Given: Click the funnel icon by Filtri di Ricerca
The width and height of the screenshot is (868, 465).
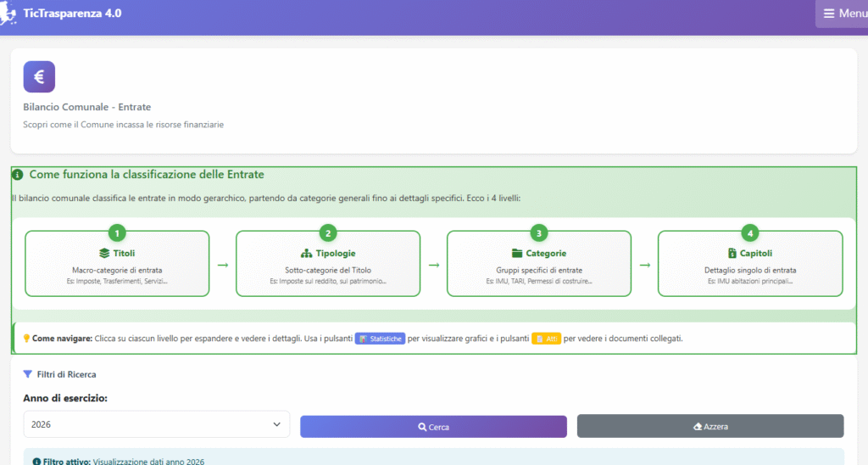Looking at the screenshot, I should point(28,373).
